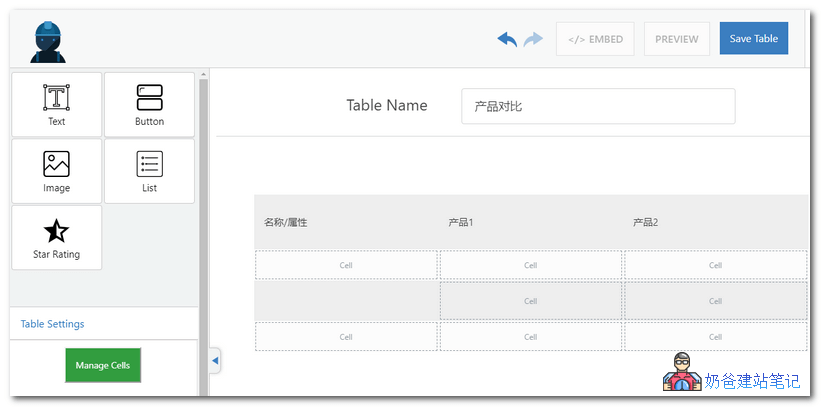Select the Button element block

(x=149, y=105)
